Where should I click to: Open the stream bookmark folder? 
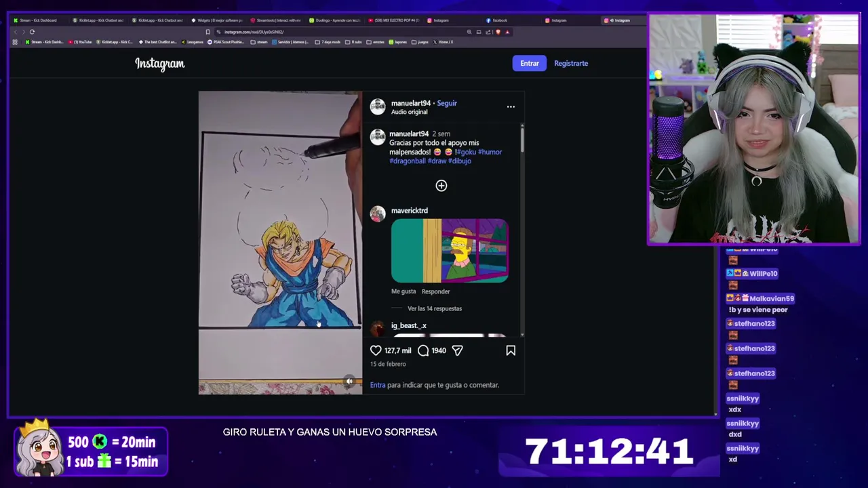259,42
